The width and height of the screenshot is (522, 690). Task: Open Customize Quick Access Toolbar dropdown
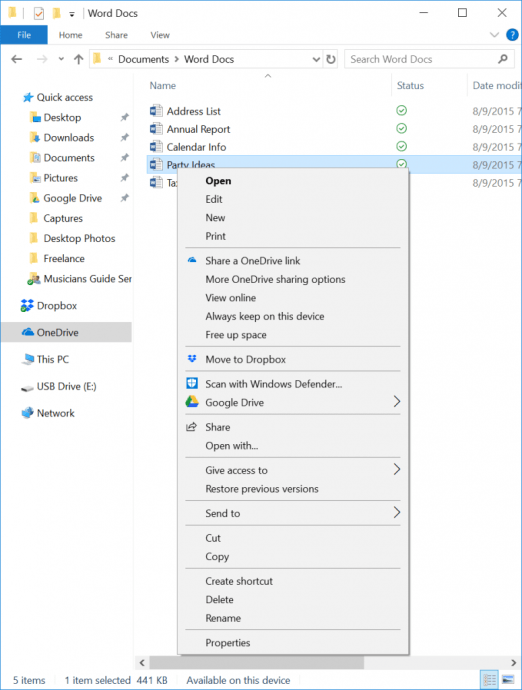pyautogui.click(x=72, y=15)
